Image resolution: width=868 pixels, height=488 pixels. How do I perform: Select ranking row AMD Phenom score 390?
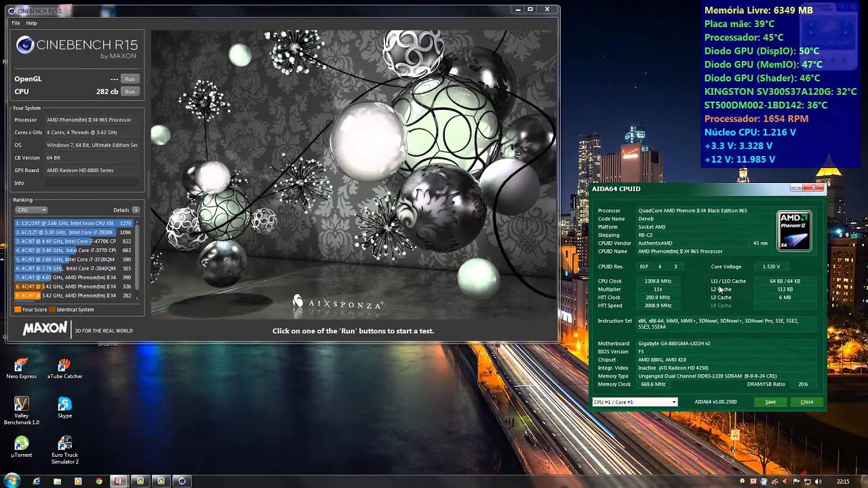[x=73, y=277]
